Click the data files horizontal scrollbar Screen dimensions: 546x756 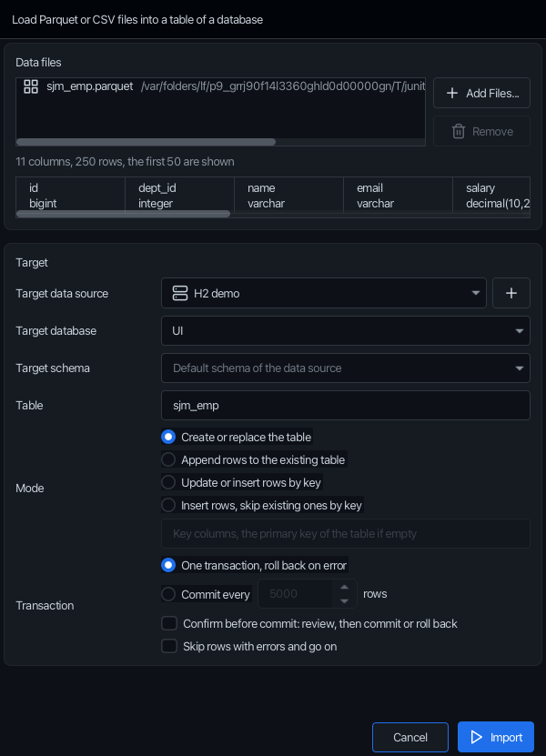pos(146,142)
